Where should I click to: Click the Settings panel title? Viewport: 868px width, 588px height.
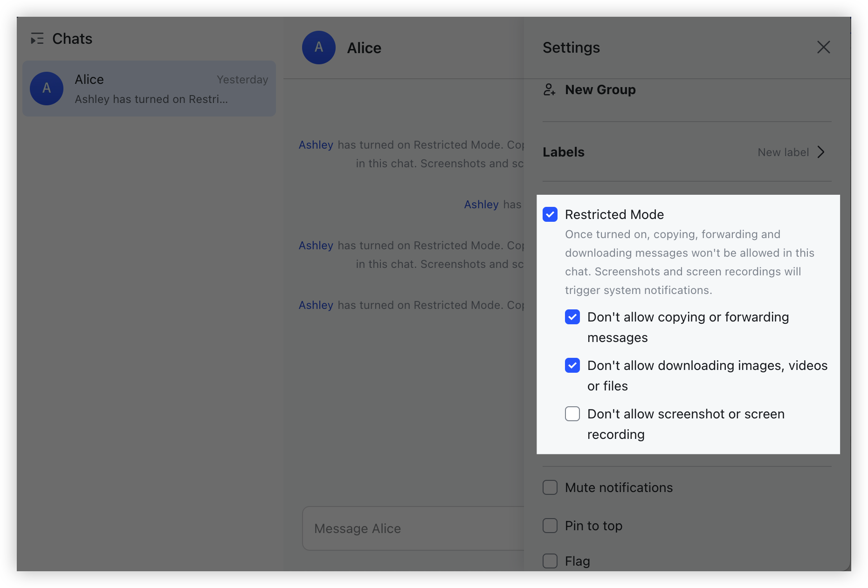pyautogui.click(x=572, y=48)
